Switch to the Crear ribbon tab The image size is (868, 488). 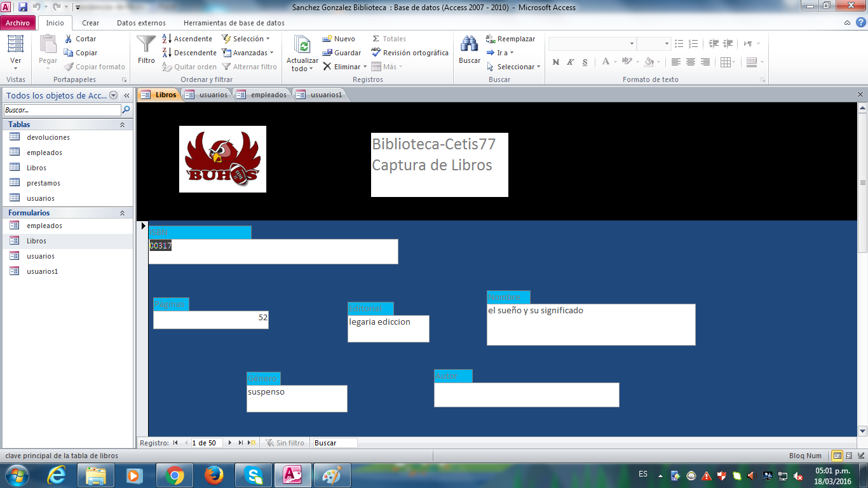click(x=91, y=23)
